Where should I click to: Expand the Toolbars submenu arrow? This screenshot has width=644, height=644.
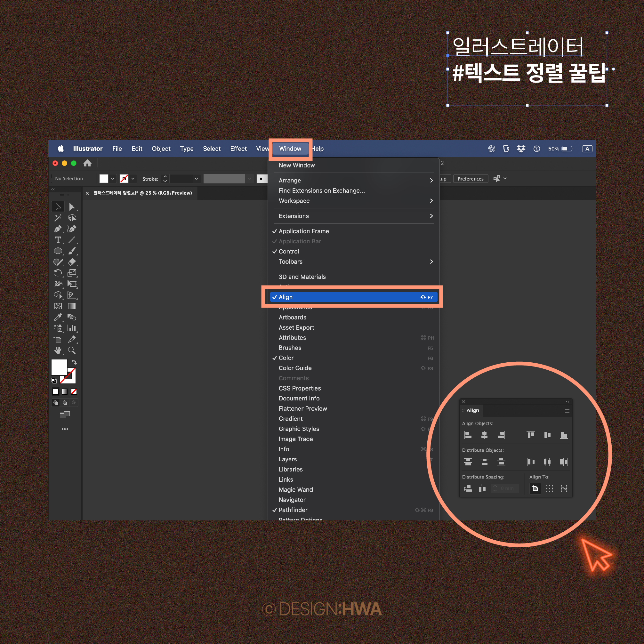click(431, 262)
